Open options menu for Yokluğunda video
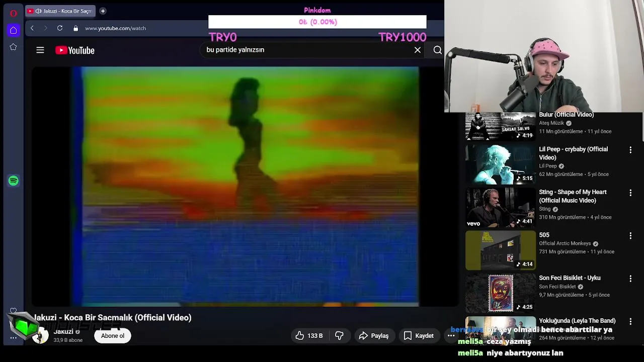This screenshot has width=644, height=362. coord(630,321)
